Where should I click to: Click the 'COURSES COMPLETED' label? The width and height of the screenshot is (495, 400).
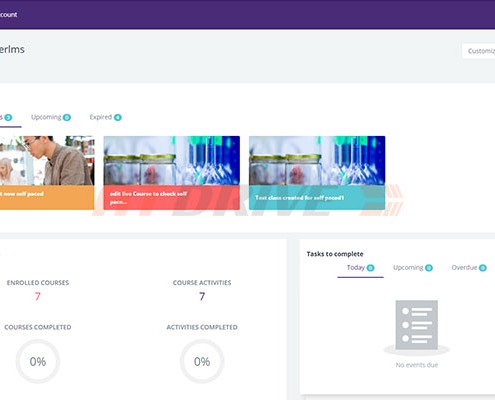pos(38,327)
